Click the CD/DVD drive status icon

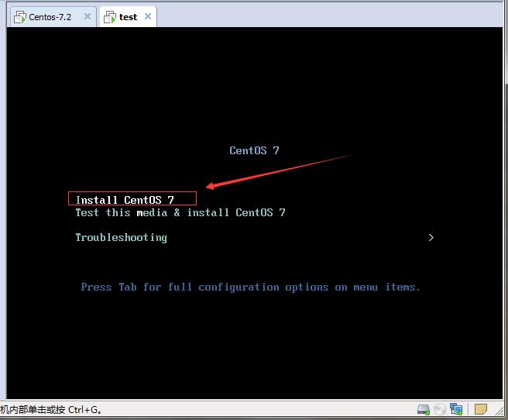440,409
